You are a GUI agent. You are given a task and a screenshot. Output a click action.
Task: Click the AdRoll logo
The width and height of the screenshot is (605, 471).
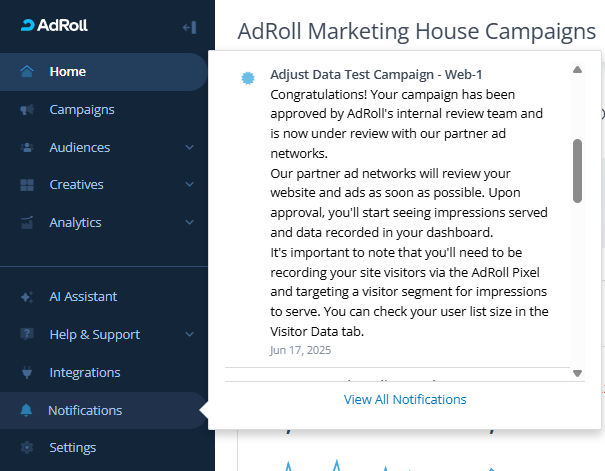[x=54, y=26]
